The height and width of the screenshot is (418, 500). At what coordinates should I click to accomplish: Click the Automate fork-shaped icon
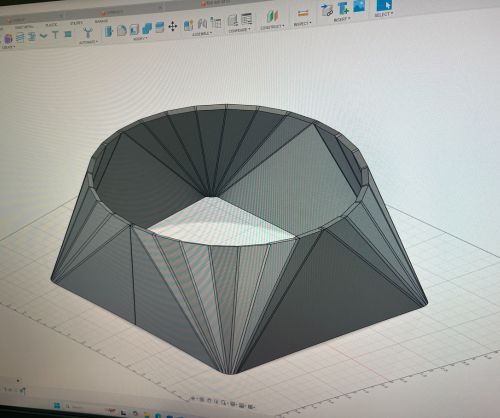tap(88, 33)
